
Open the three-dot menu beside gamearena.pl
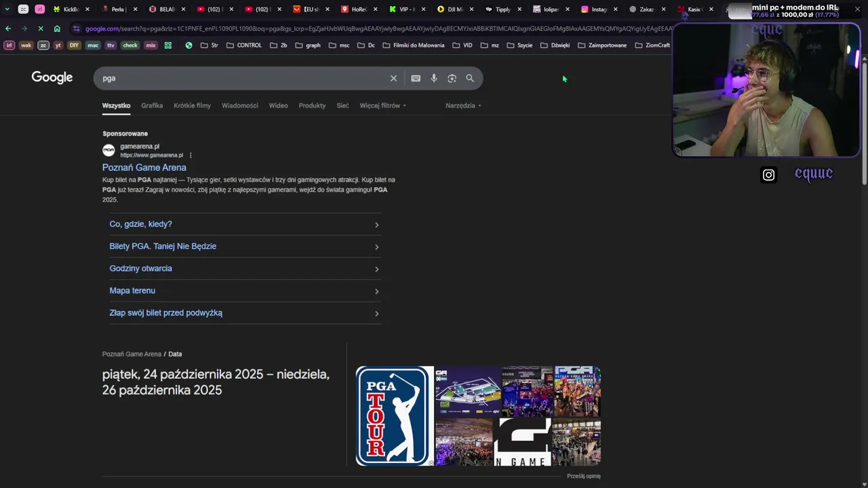tap(191, 155)
